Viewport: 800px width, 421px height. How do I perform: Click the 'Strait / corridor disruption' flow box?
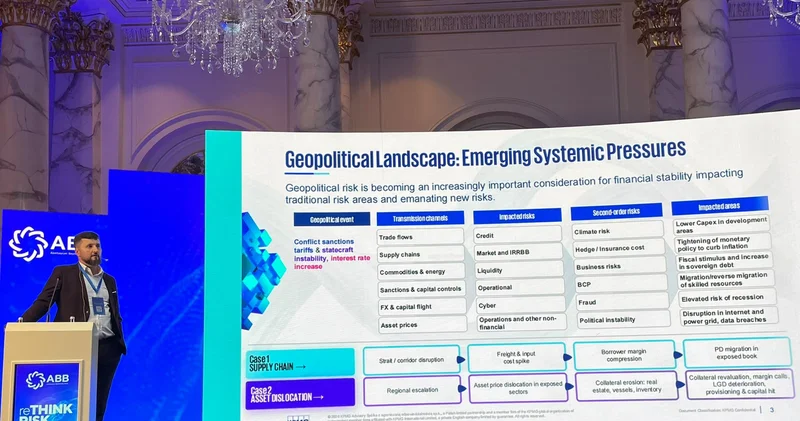pos(411,360)
